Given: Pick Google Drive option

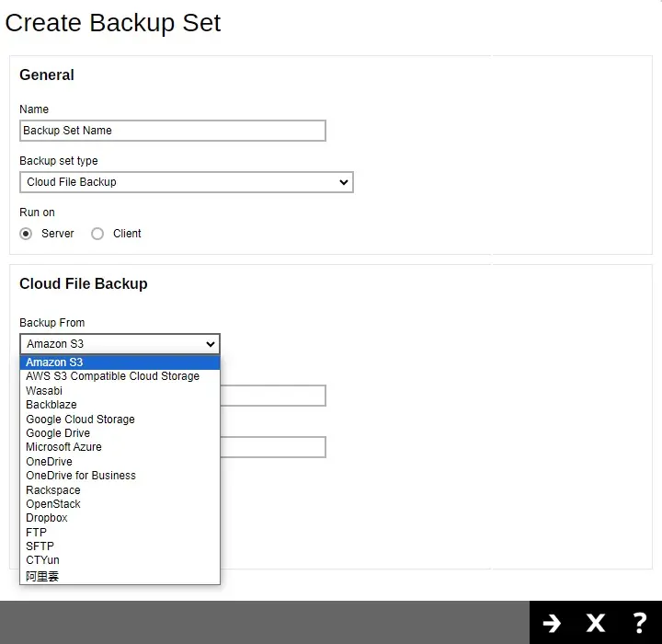Looking at the screenshot, I should [120, 433].
